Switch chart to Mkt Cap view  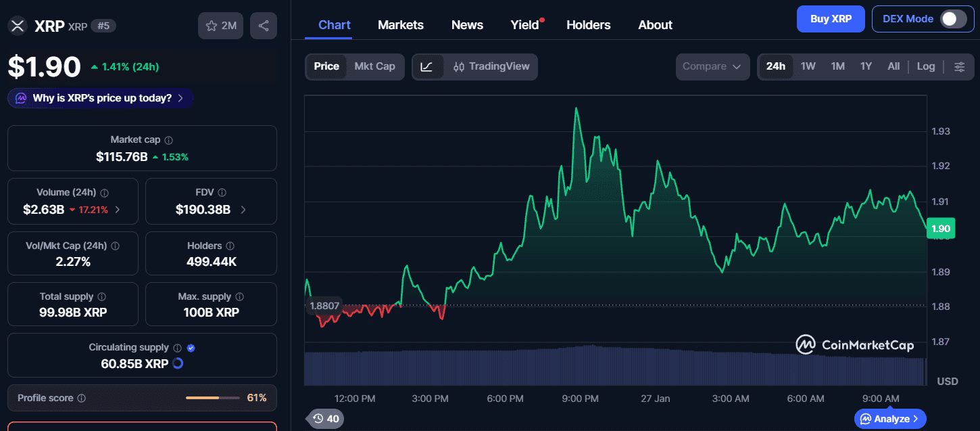point(374,66)
